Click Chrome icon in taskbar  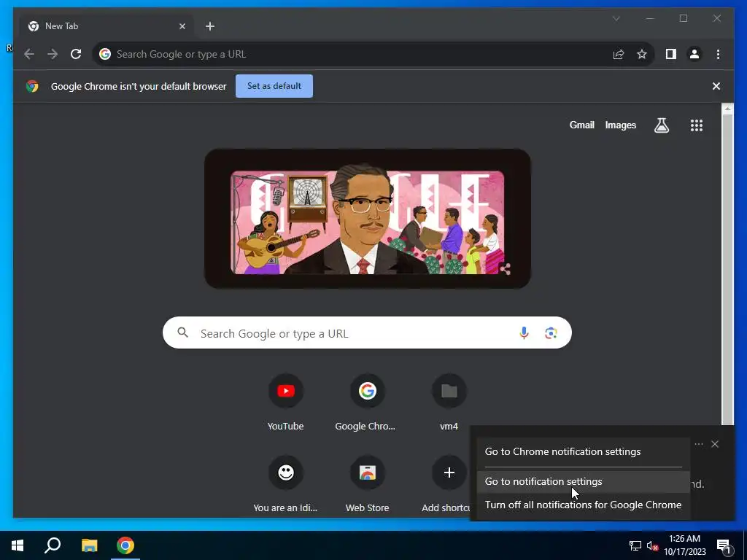(x=125, y=545)
